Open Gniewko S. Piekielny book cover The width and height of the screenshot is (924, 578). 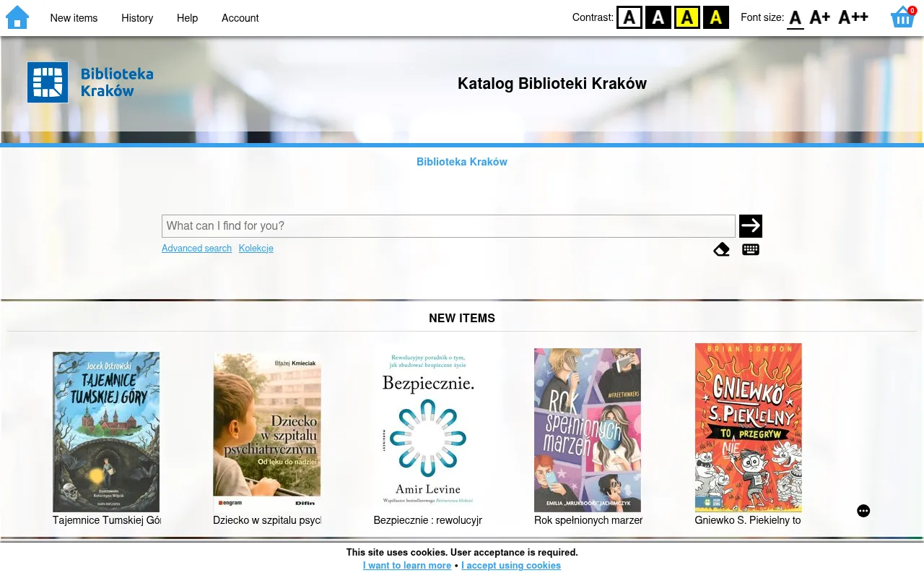tap(749, 428)
